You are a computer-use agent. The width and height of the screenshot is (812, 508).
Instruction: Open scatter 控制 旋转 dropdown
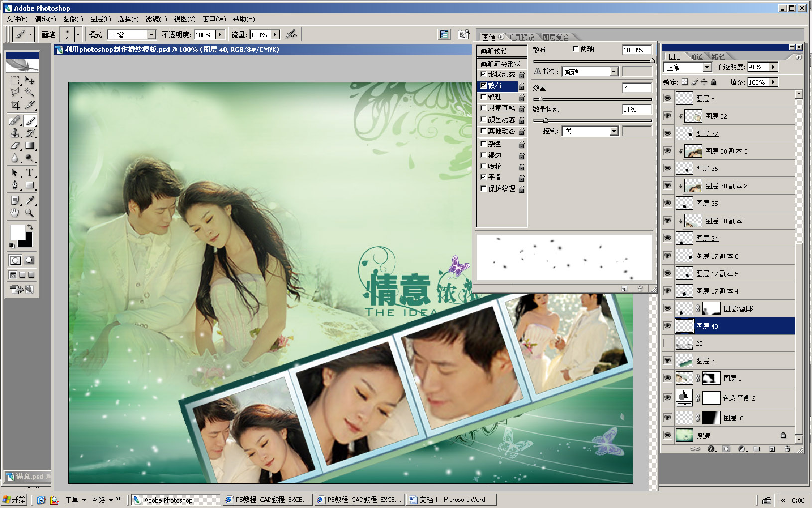point(614,72)
